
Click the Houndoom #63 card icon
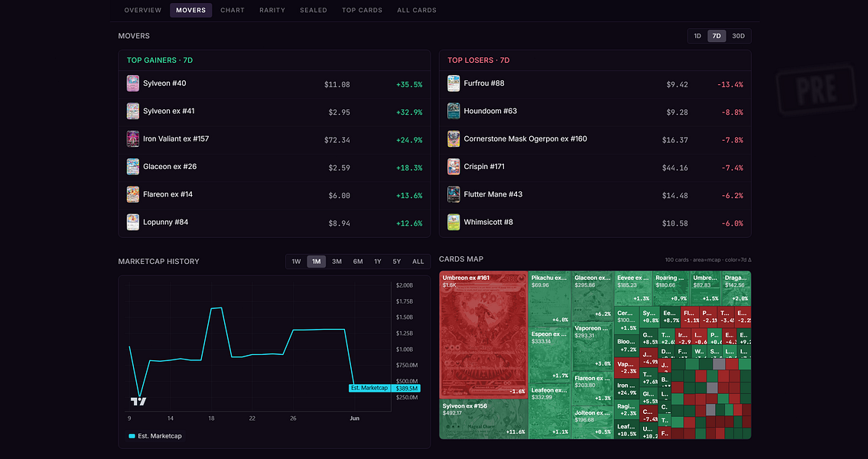pos(454,111)
